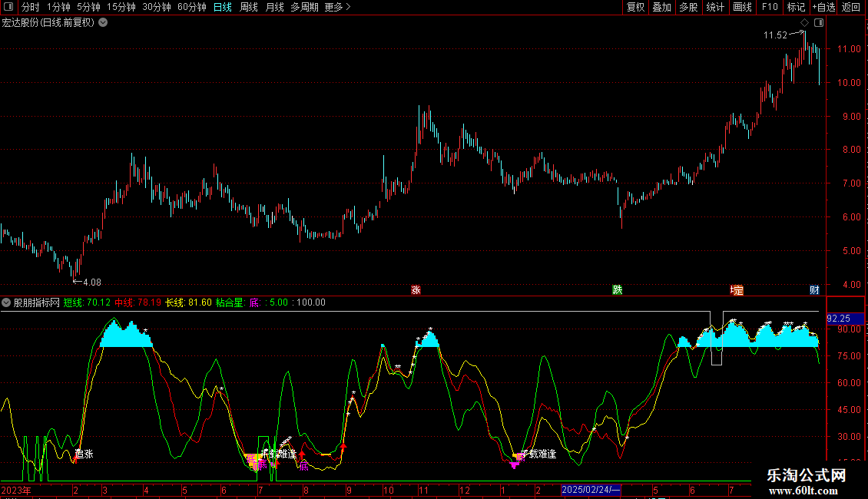Click the green 跌 marker icon
Image resolution: width=868 pixels, height=499 pixels.
click(x=617, y=289)
